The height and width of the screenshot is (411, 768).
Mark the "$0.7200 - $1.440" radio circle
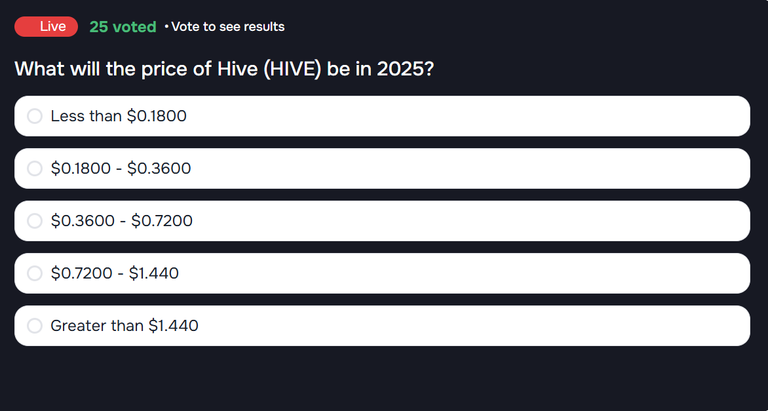(35, 273)
